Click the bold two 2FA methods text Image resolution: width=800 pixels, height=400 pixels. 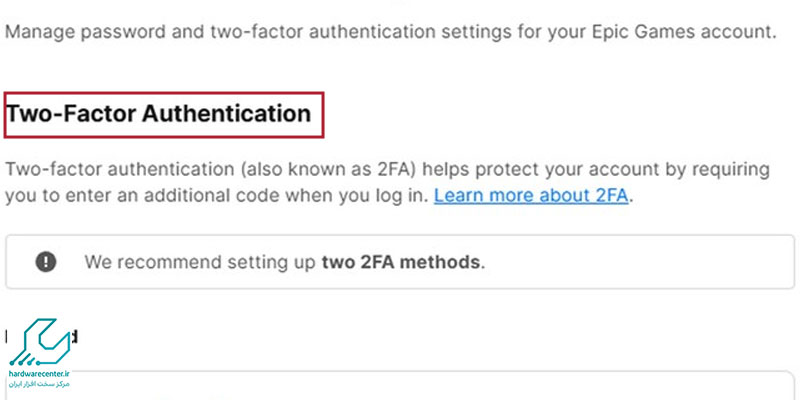tap(401, 262)
